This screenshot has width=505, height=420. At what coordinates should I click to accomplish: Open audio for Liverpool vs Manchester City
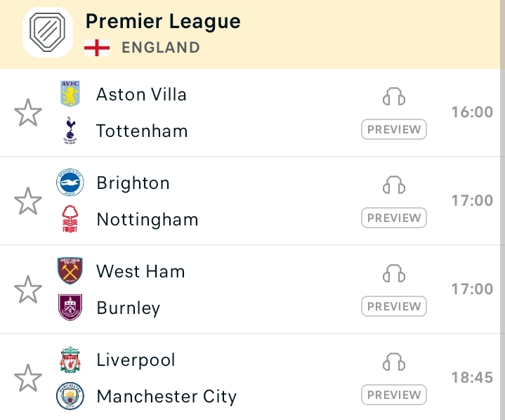click(394, 362)
